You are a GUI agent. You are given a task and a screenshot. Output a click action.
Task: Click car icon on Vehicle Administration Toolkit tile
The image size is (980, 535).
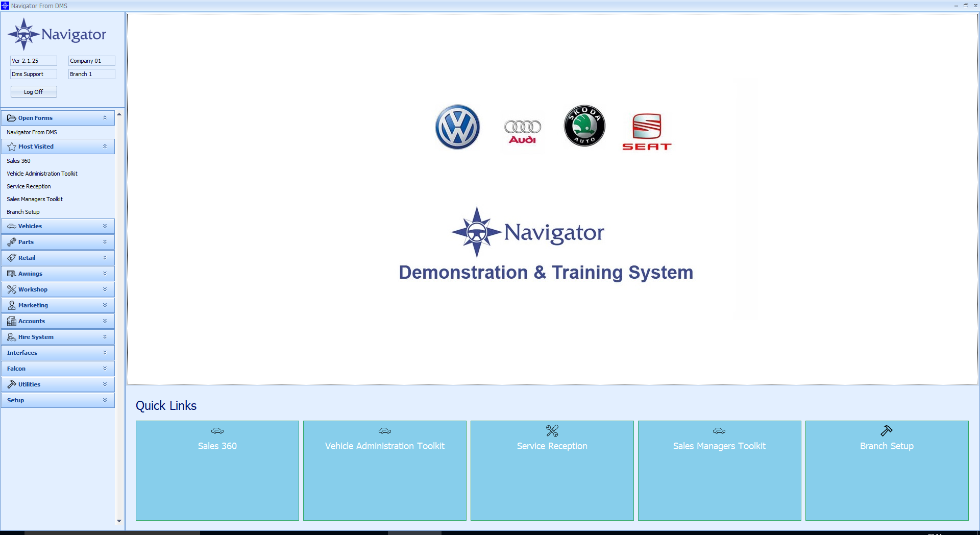pyautogui.click(x=385, y=431)
